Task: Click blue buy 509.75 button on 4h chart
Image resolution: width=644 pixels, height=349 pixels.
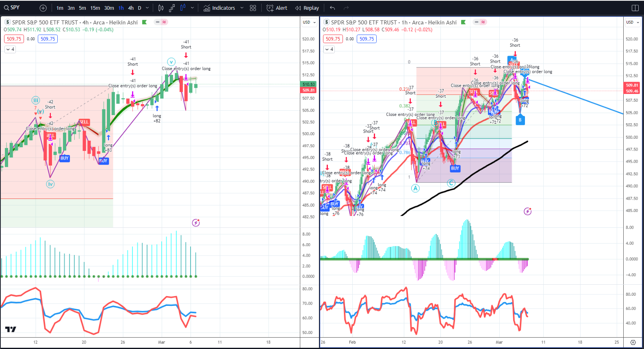Action: (x=48, y=39)
